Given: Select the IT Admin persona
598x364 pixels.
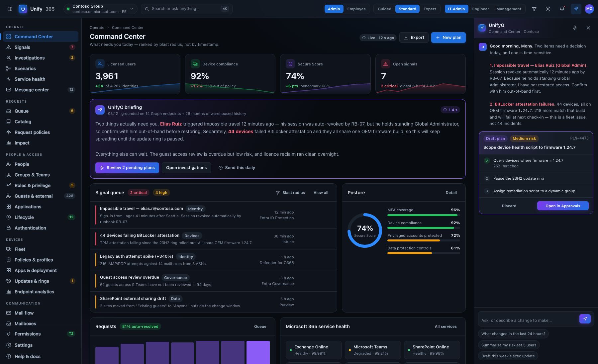Looking at the screenshot, I should 456,9.
